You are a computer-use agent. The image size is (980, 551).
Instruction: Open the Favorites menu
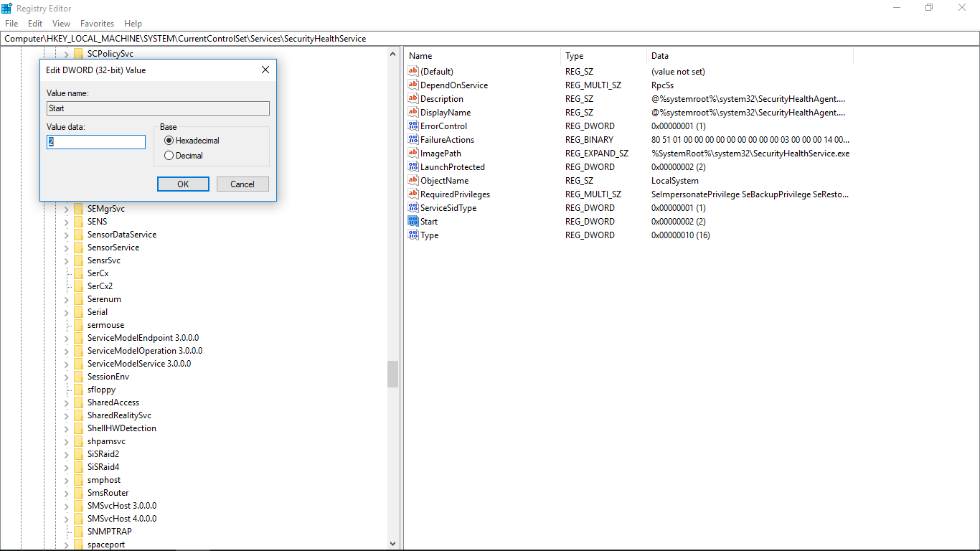(x=97, y=24)
